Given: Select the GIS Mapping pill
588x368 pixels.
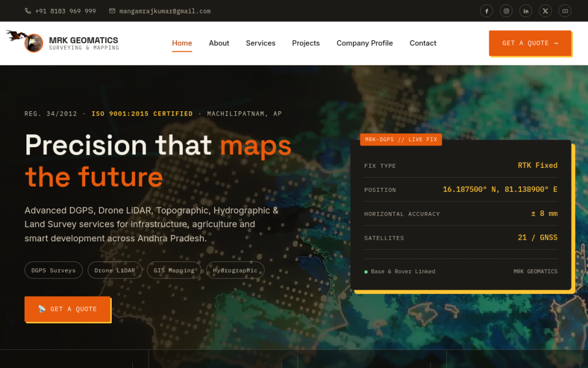Looking at the screenshot, I should click(174, 270).
